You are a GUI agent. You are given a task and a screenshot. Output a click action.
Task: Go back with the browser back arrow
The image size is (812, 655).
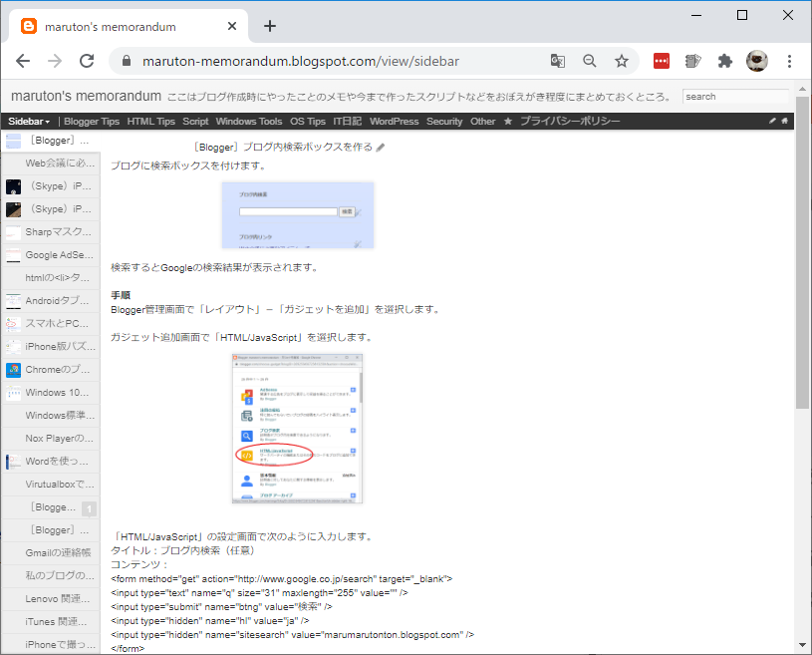pos(23,61)
